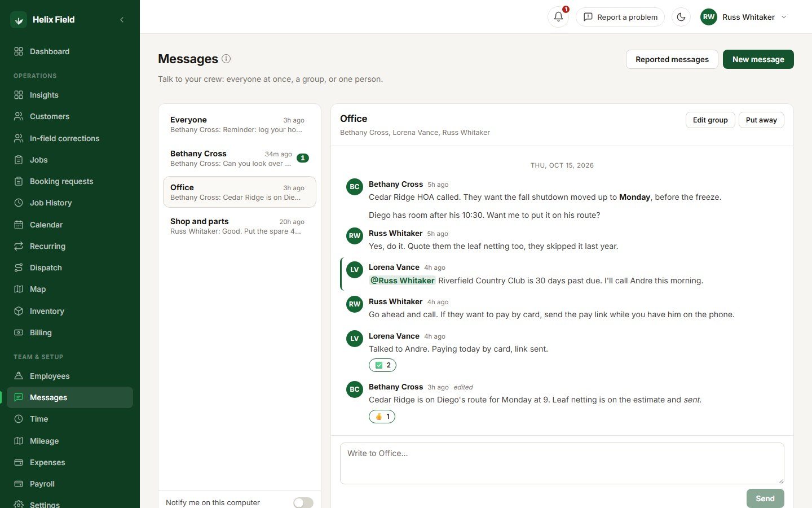This screenshot has height=508, width=812.
Task: Click the Job History clock icon
Action: click(x=19, y=203)
